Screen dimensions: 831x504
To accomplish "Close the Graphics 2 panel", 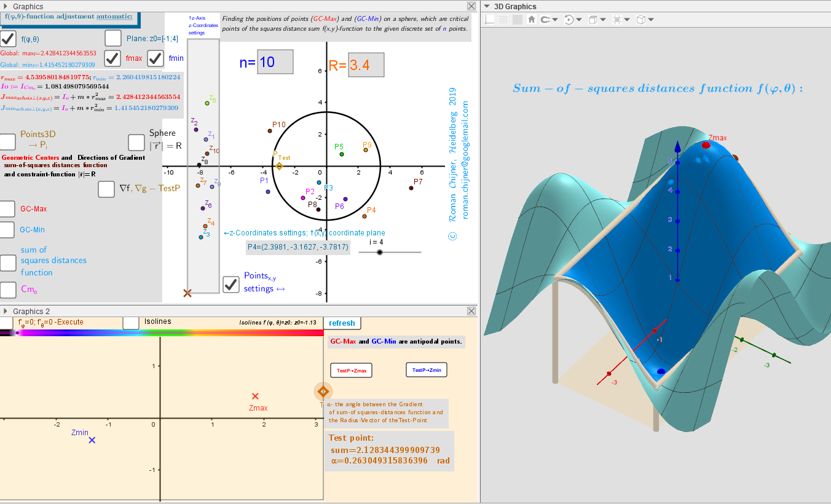I will [471, 312].
